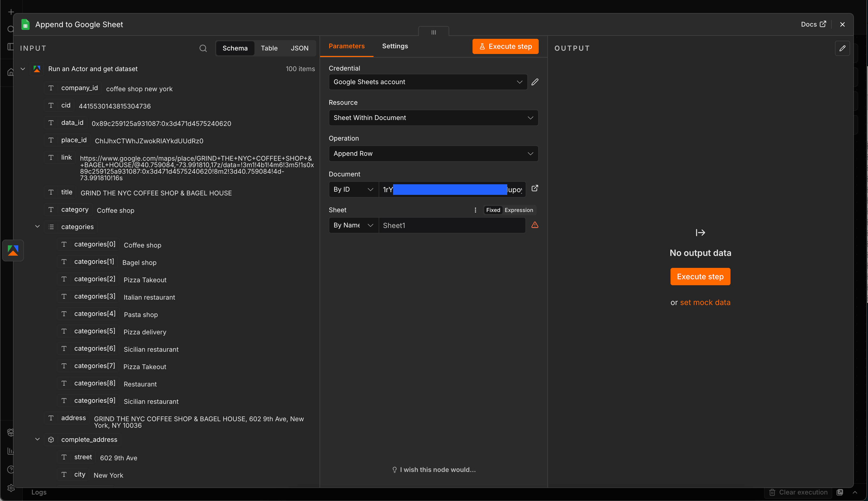
Task: Click the list type icon beside categories
Action: [51, 227]
